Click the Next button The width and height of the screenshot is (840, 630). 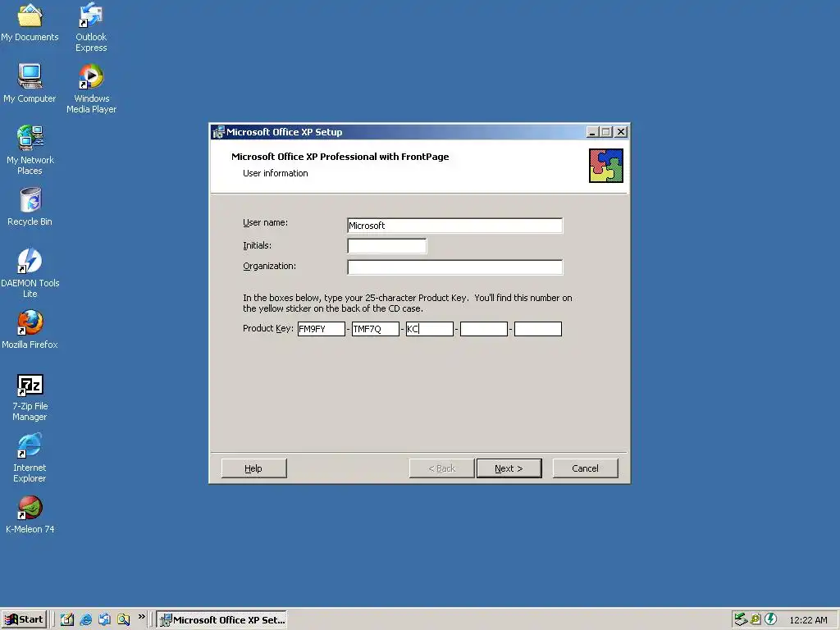(509, 468)
